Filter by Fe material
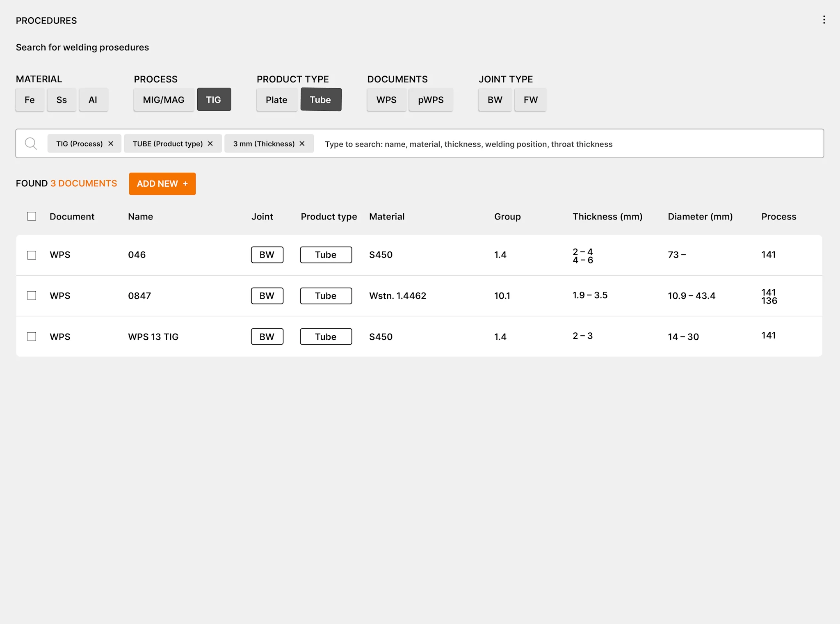 click(30, 100)
